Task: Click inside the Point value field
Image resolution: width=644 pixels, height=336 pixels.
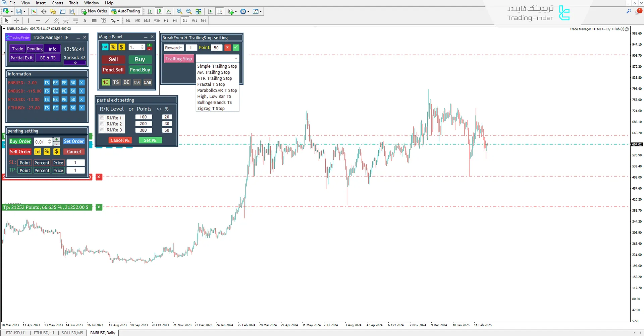Action: (217, 48)
